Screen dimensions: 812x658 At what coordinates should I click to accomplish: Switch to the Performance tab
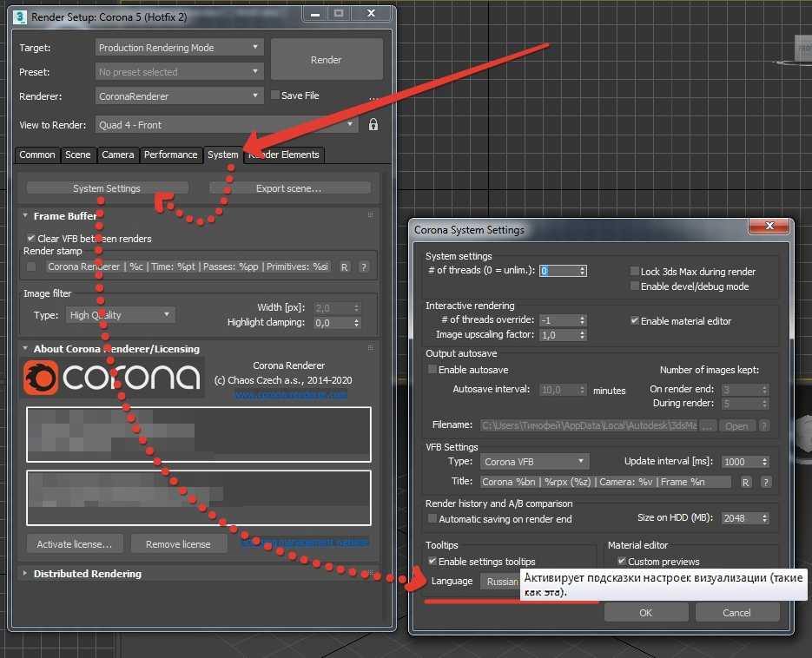[170, 155]
